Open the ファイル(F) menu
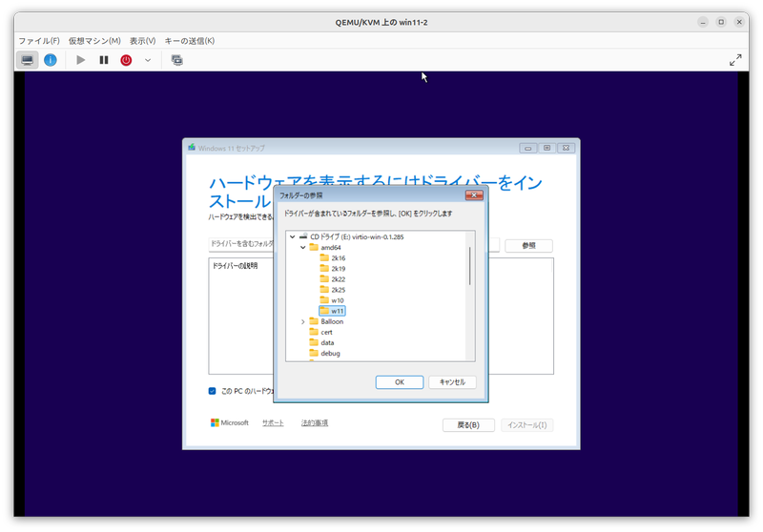The image size is (763, 532). tap(39, 41)
